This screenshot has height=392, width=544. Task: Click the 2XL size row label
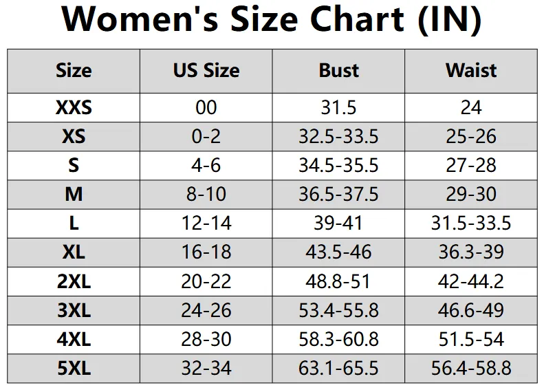point(74,281)
